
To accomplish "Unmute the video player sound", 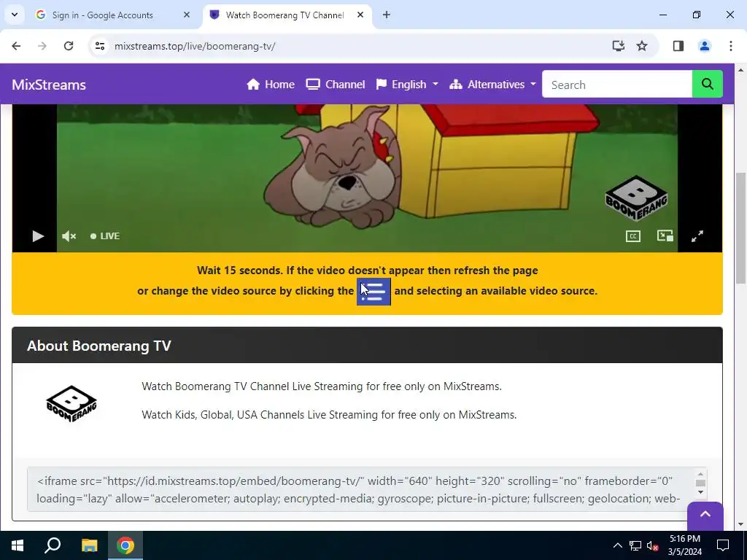I will click(x=69, y=236).
